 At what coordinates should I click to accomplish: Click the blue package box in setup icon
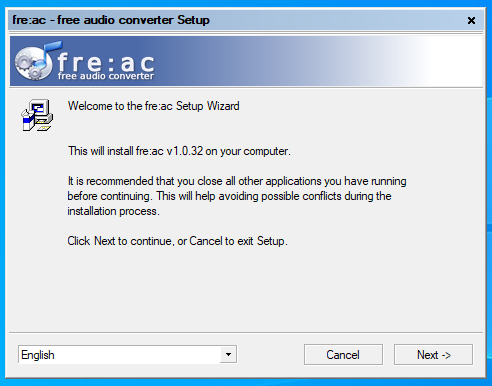point(28,122)
